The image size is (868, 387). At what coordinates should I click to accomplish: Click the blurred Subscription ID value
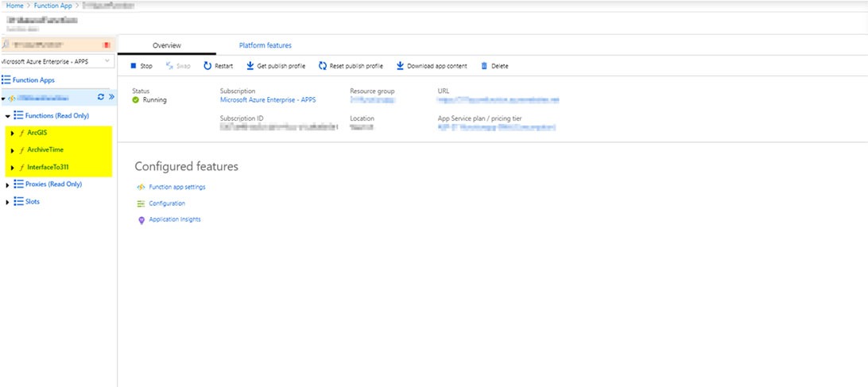[278, 127]
